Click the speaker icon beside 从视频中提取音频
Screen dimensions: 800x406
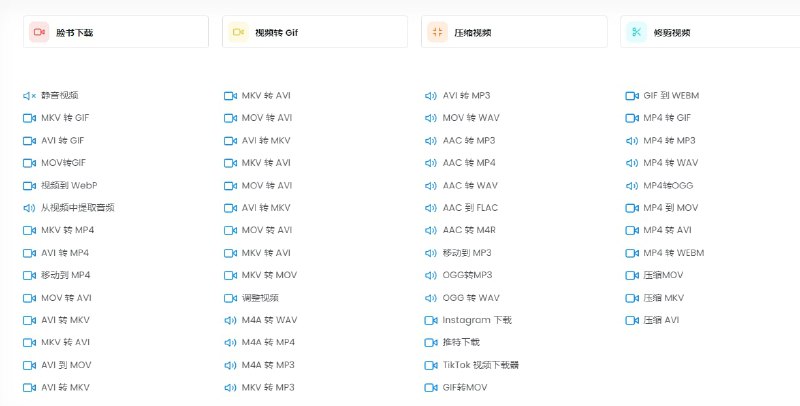coord(29,208)
